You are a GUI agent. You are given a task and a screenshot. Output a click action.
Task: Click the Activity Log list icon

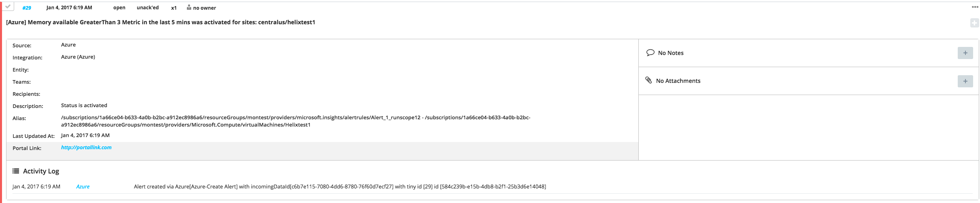coord(16,171)
